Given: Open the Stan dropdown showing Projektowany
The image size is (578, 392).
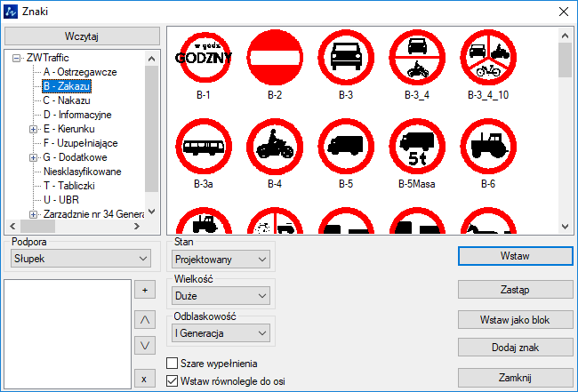Looking at the screenshot, I should tap(220, 259).
